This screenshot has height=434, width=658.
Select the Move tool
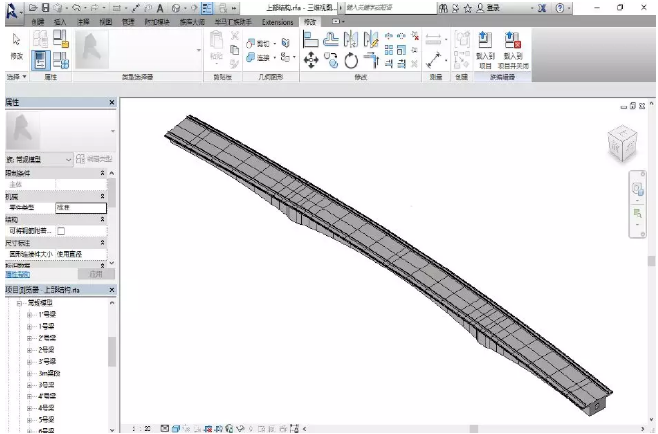(311, 60)
